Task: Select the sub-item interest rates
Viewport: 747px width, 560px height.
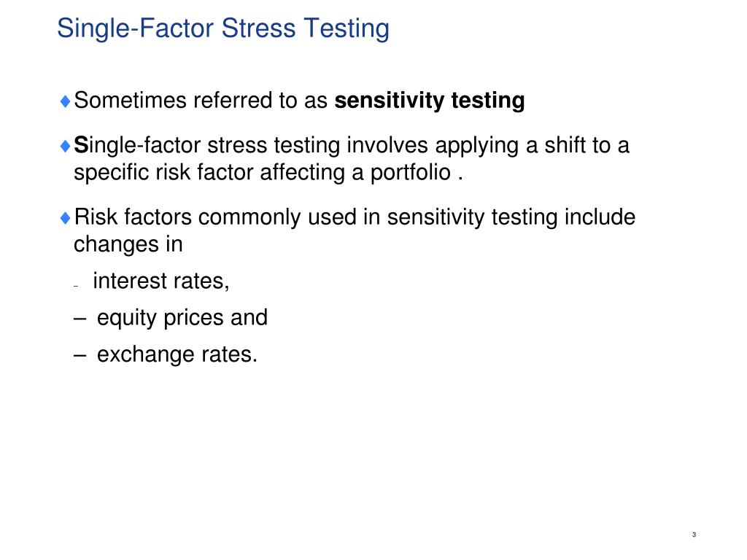Action: (161, 281)
